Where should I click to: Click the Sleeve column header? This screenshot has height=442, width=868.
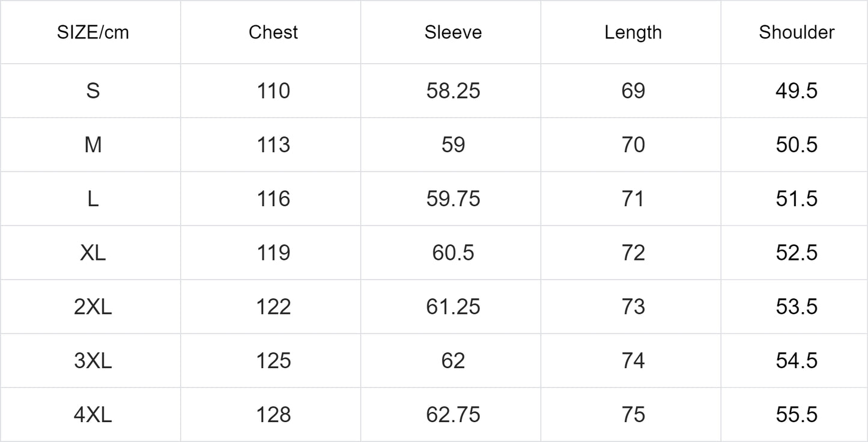(453, 32)
